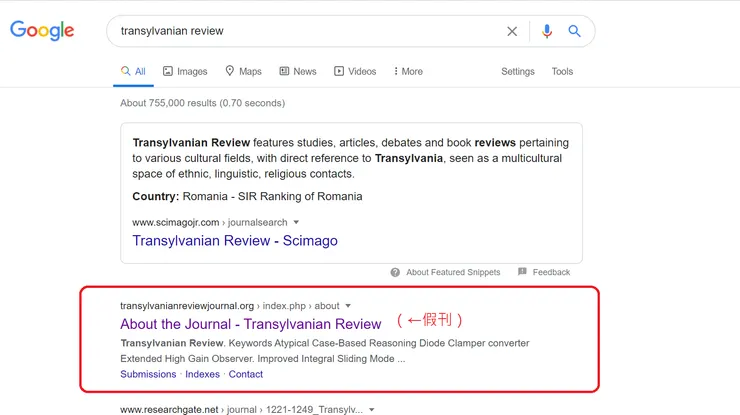Click the search text input field

pyautogui.click(x=300, y=31)
